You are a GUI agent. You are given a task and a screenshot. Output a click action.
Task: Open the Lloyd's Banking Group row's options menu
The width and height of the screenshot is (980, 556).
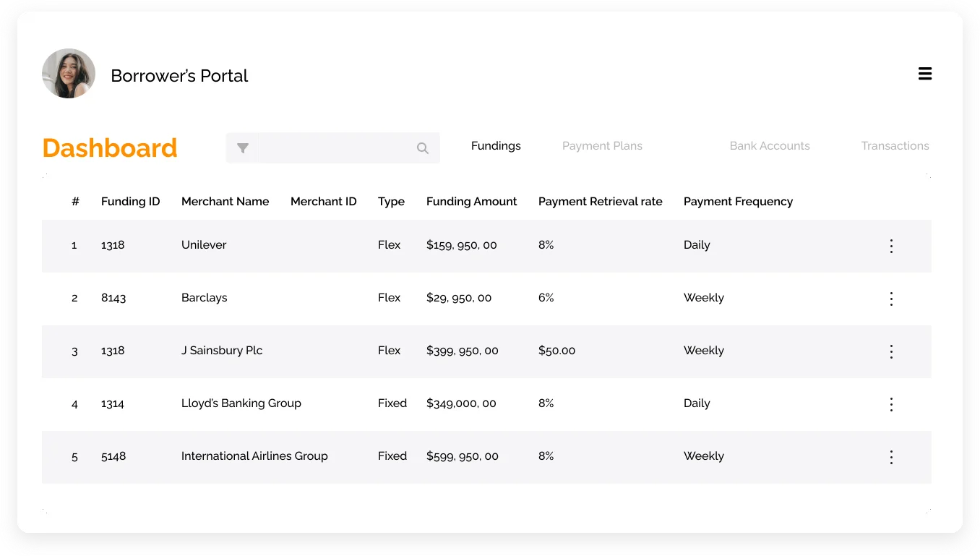[x=891, y=404]
